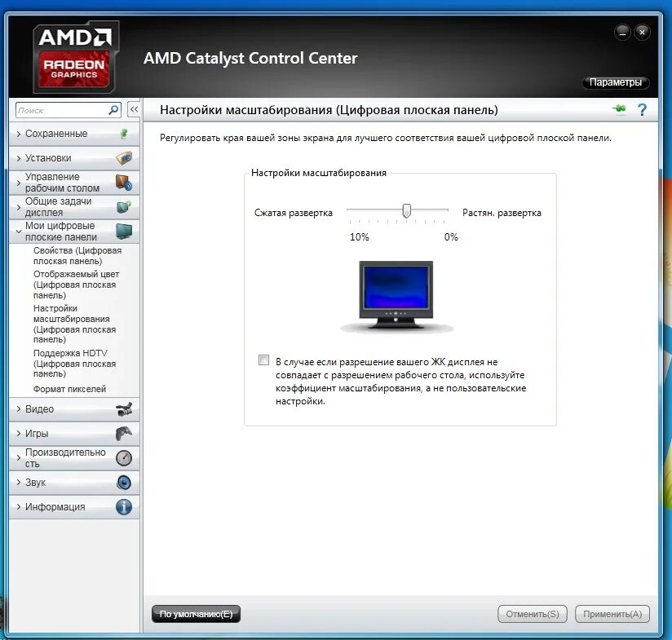
Task: Click the Информация info icon
Action: coord(124,507)
